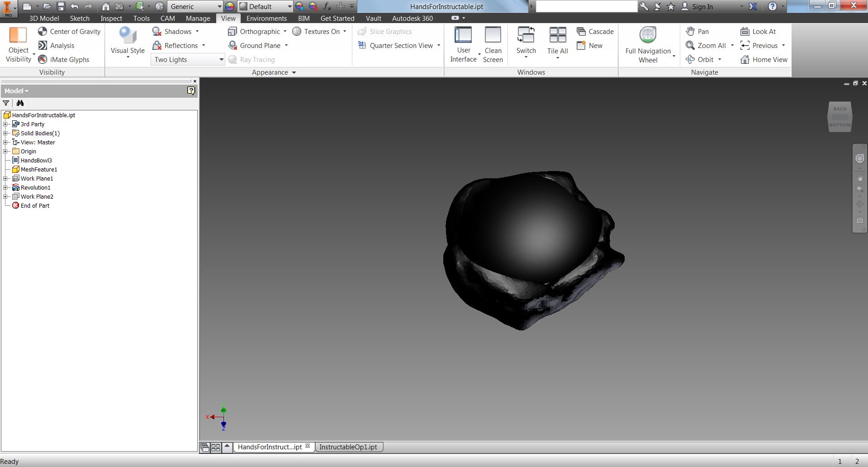Switch to the Inspect ribbon tab
Image resolution: width=868 pixels, height=467 pixels.
pos(111,18)
